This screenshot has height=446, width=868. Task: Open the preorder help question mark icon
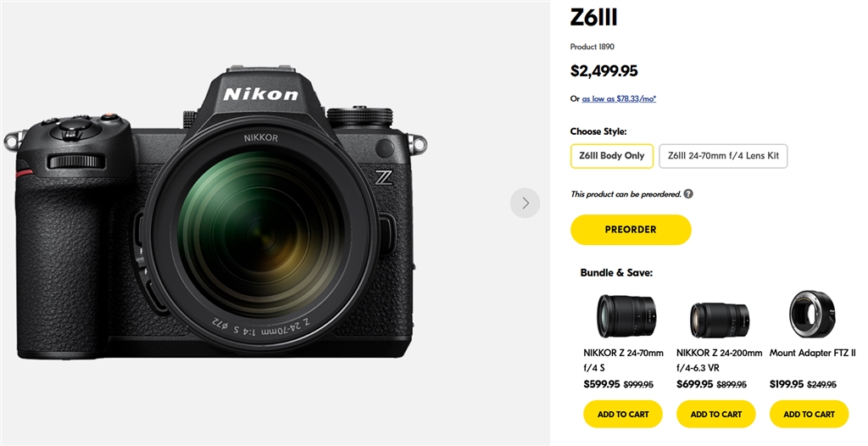pyautogui.click(x=688, y=194)
